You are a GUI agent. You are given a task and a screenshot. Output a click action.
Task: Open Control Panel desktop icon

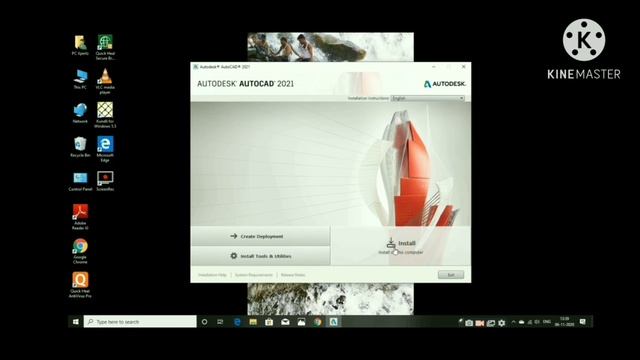tap(80, 181)
